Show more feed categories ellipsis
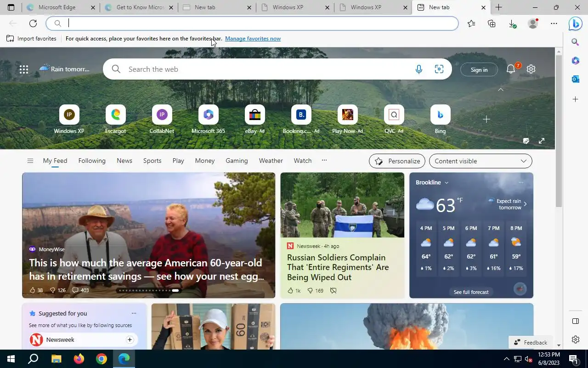The width and height of the screenshot is (588, 368). 324,160
